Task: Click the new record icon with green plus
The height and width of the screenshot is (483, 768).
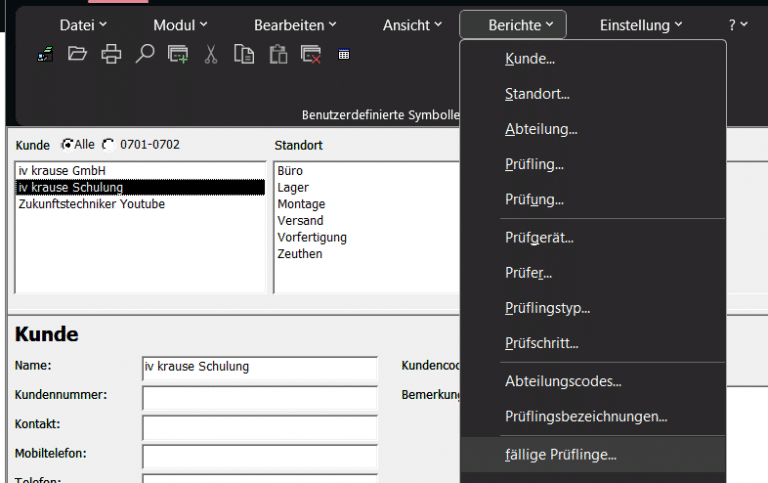Action: (178, 54)
